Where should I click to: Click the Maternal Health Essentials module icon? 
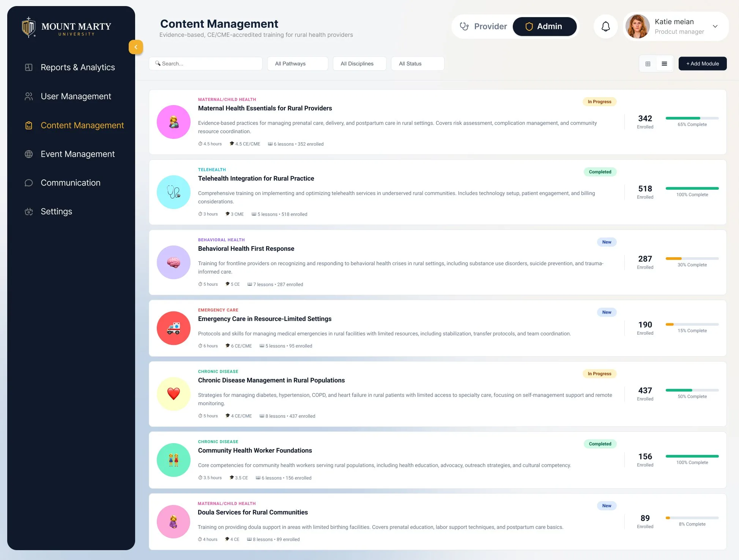pos(173,122)
